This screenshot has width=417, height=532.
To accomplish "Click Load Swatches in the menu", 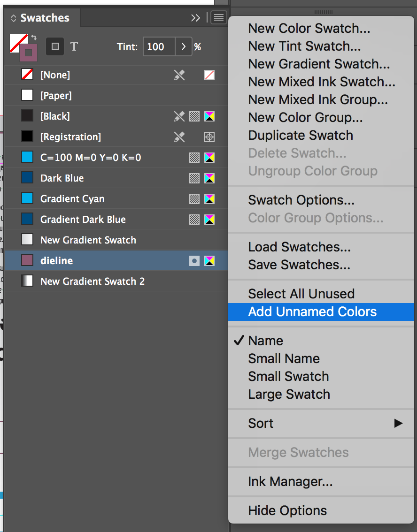I will (x=299, y=247).
